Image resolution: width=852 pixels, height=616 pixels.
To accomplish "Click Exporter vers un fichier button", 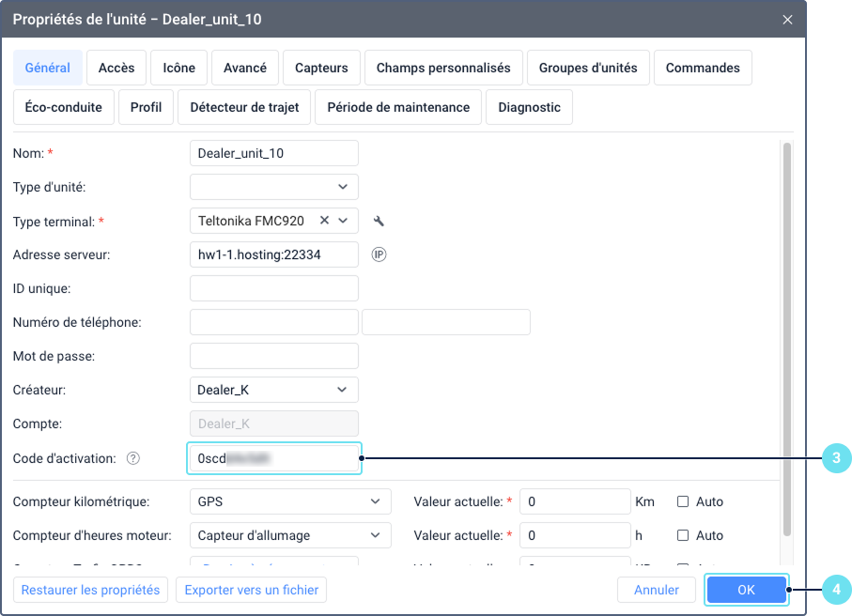I will point(252,590).
